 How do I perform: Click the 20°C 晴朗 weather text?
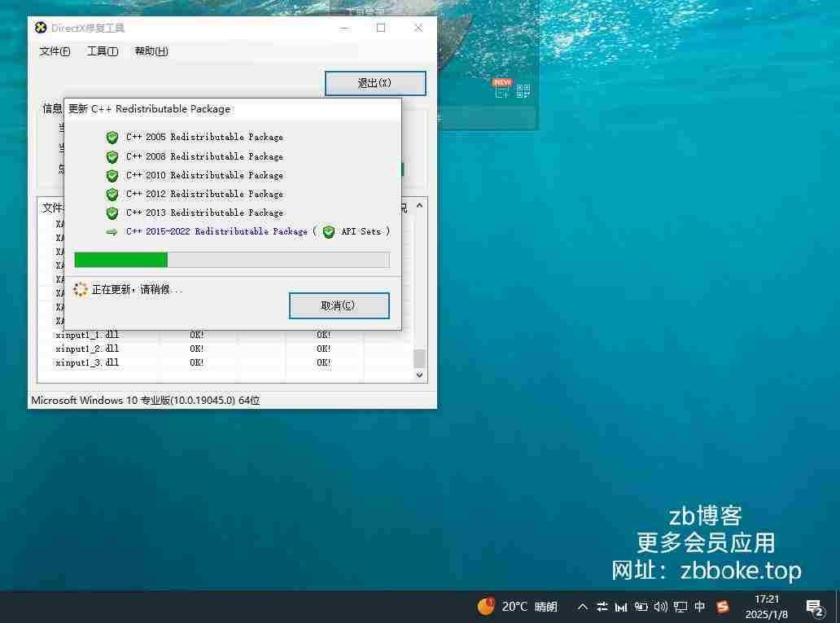pos(529,607)
